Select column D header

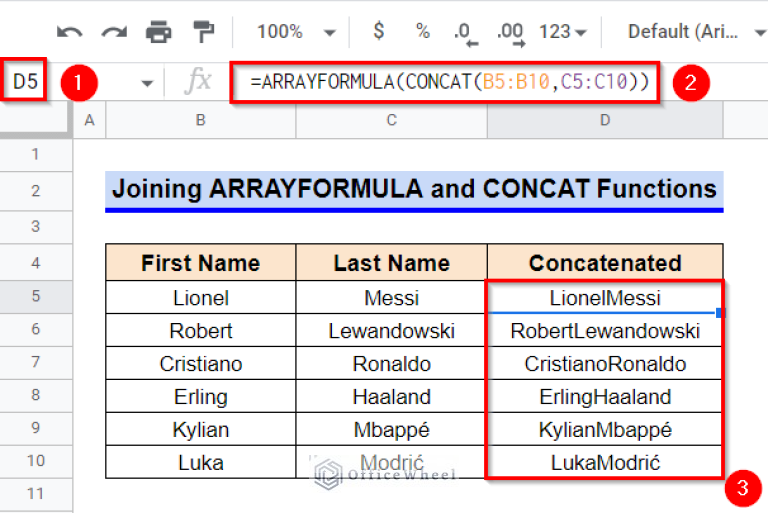click(x=605, y=121)
